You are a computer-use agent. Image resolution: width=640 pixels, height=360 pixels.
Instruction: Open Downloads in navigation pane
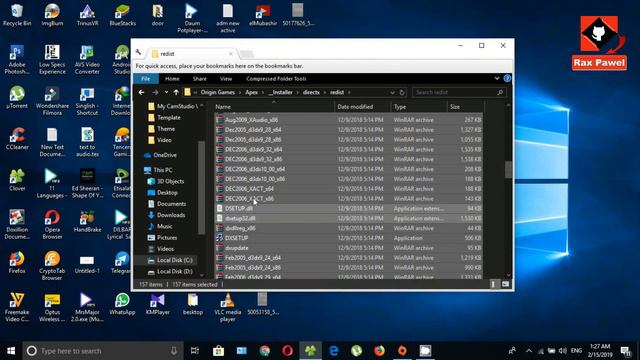click(x=166, y=215)
